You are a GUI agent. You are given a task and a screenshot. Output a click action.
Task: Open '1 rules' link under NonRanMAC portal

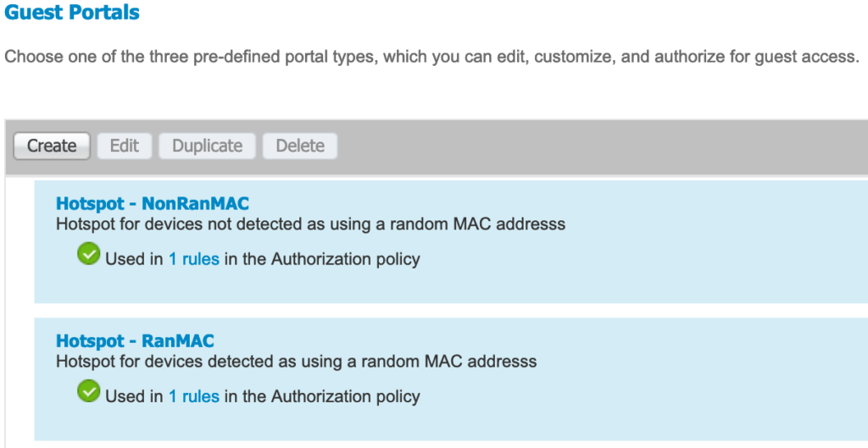194,259
